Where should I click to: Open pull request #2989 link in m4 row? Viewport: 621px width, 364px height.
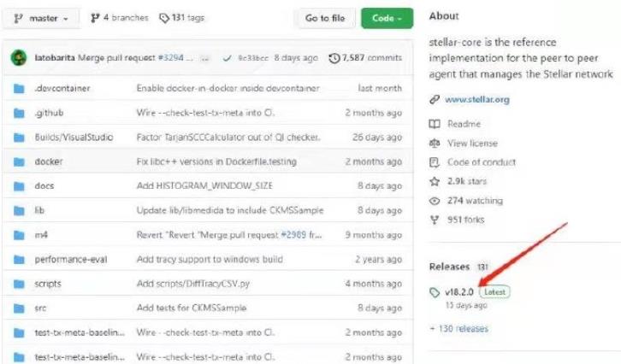[x=293, y=235]
